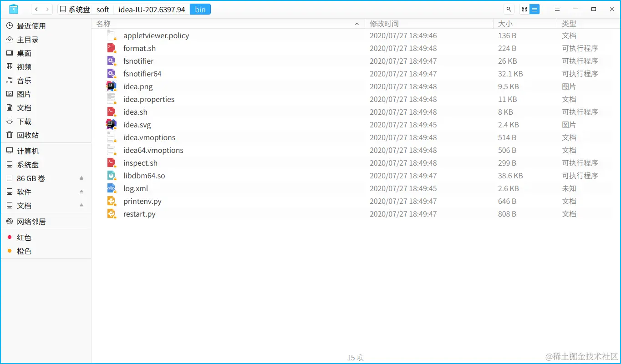Eject the 软件 volume
This screenshot has height=364, width=621.
[81, 192]
